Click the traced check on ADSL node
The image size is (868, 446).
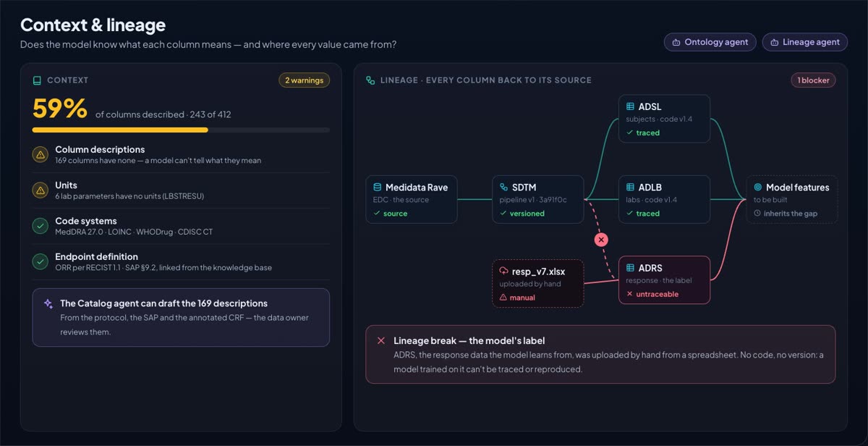[630, 132]
